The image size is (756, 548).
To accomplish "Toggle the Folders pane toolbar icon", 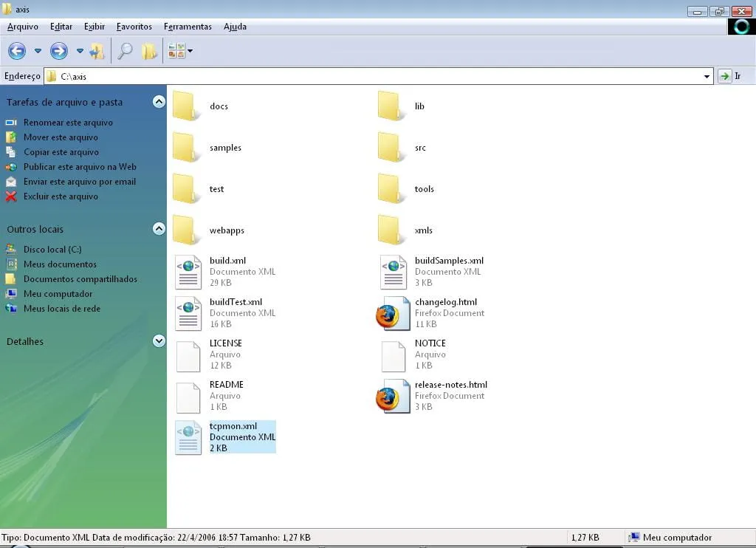I will (x=149, y=51).
